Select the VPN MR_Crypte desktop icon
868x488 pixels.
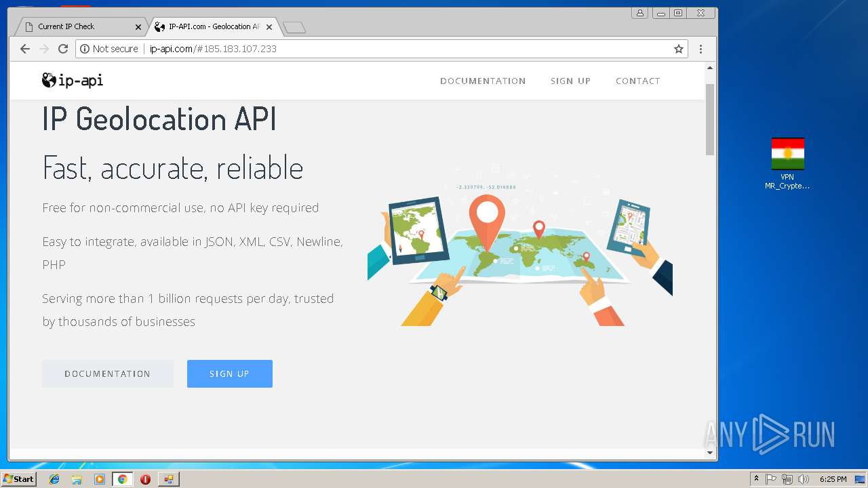[787, 163]
